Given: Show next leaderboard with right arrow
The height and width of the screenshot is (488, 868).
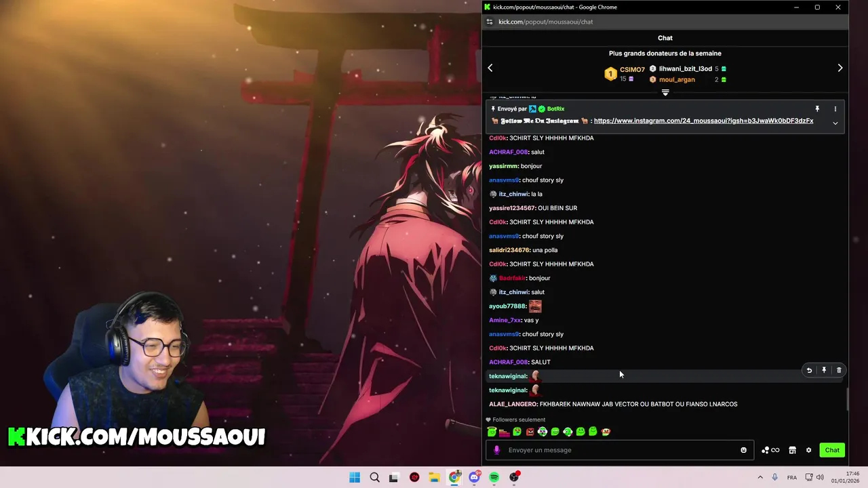Looking at the screenshot, I should [x=840, y=68].
